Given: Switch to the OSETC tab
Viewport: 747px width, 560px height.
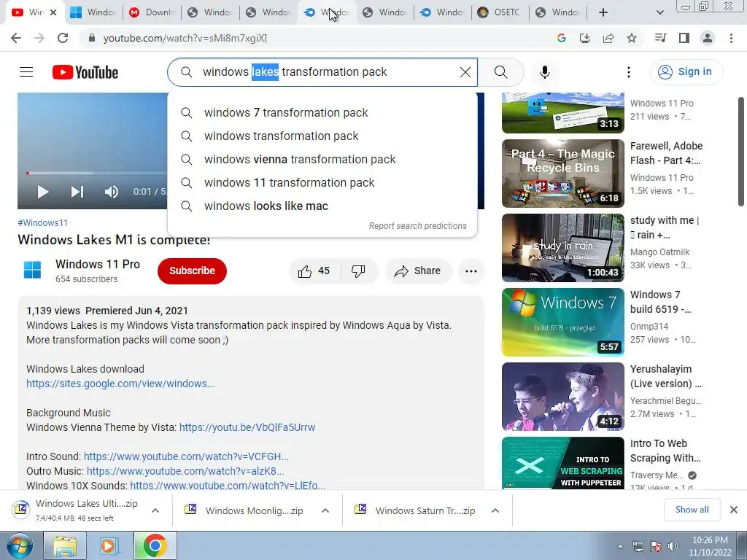Looking at the screenshot, I should [x=499, y=12].
